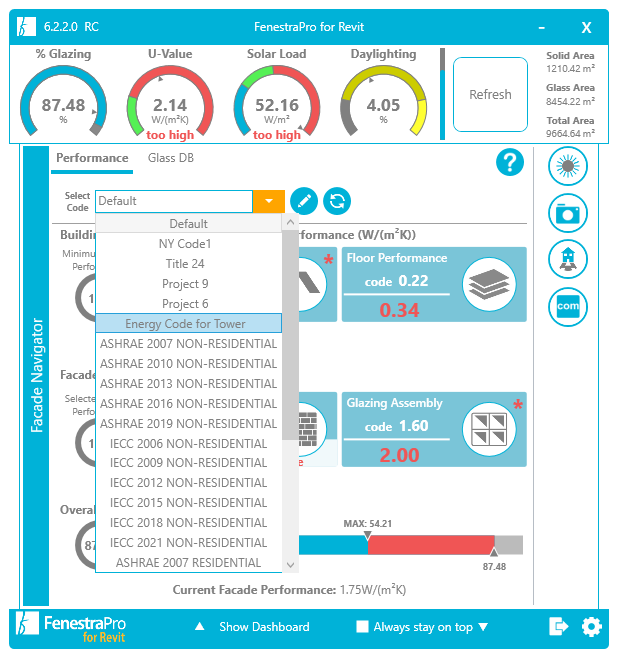Open the Floor Performance card
This screenshot has width=619, height=661.
point(434,285)
